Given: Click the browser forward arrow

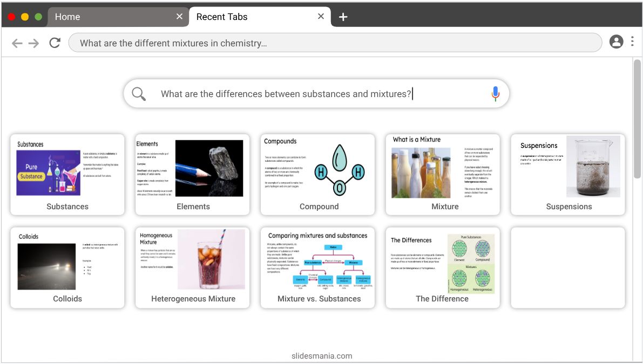Looking at the screenshot, I should tap(33, 43).
